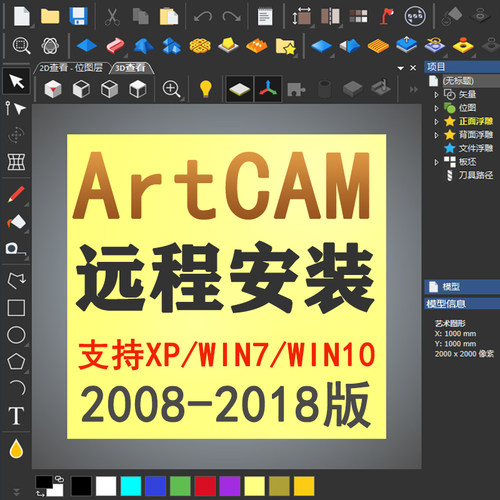Click the red swept ribbon icon

pyautogui.click(x=115, y=45)
